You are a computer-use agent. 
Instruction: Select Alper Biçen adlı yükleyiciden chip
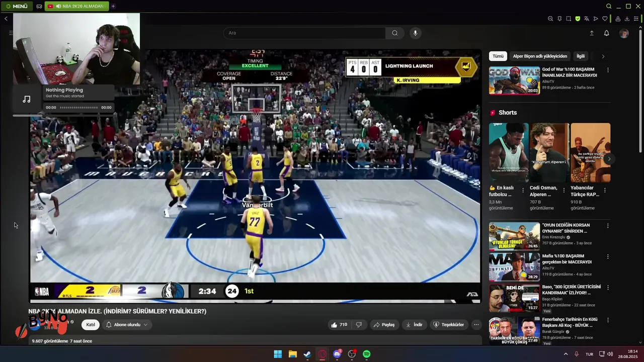[540, 56]
